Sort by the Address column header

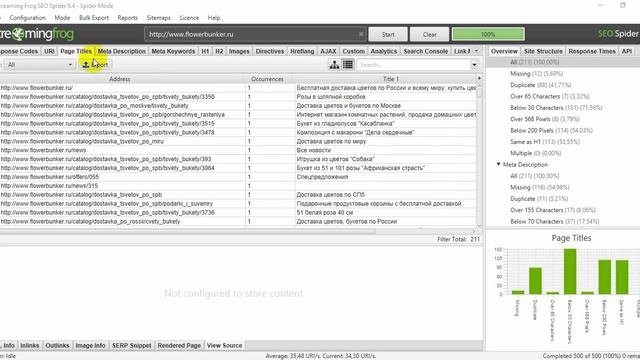(120, 79)
